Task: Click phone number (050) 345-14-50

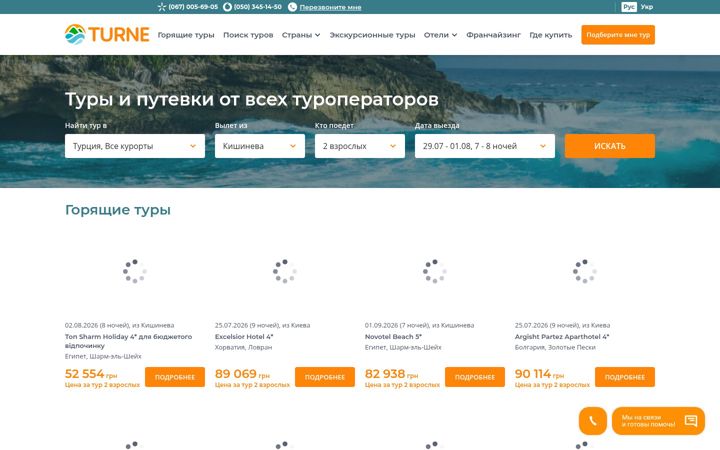Action: (258, 7)
